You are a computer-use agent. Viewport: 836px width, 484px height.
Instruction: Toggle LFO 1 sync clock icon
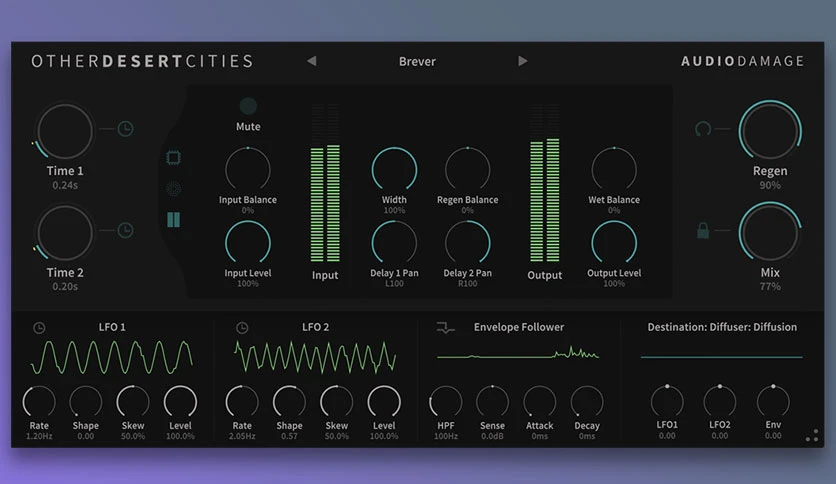coord(39,327)
